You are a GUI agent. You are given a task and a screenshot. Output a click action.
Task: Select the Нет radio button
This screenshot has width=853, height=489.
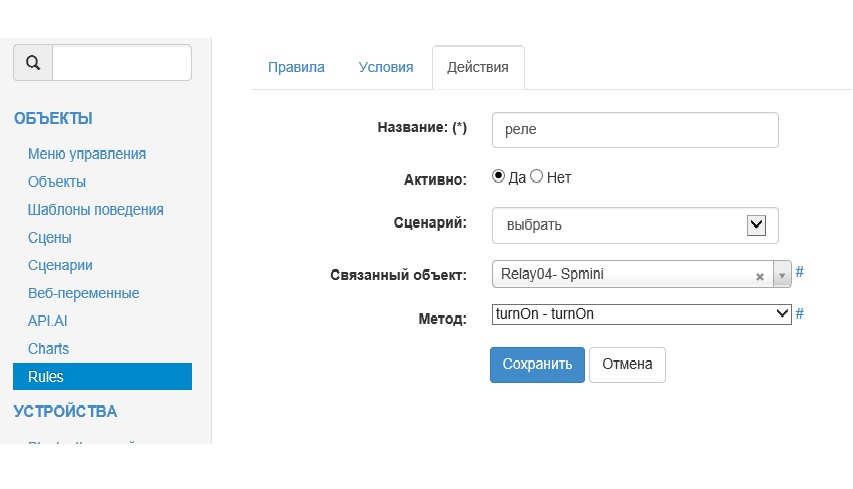click(x=536, y=177)
